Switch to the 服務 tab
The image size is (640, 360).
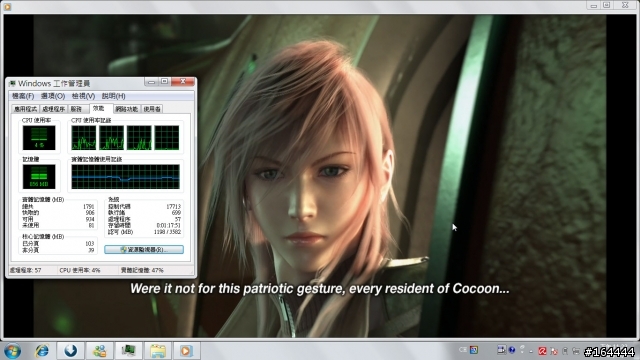click(x=77, y=109)
